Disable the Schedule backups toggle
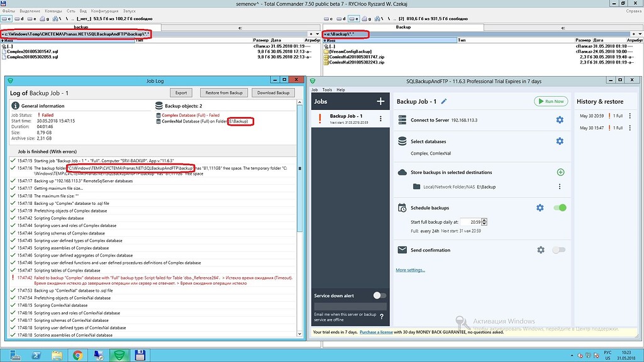 (559, 208)
